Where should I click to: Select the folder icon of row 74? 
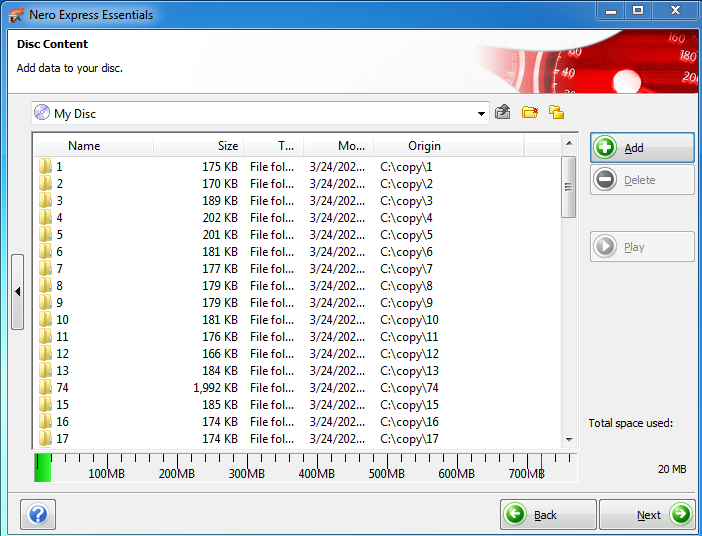pos(45,388)
